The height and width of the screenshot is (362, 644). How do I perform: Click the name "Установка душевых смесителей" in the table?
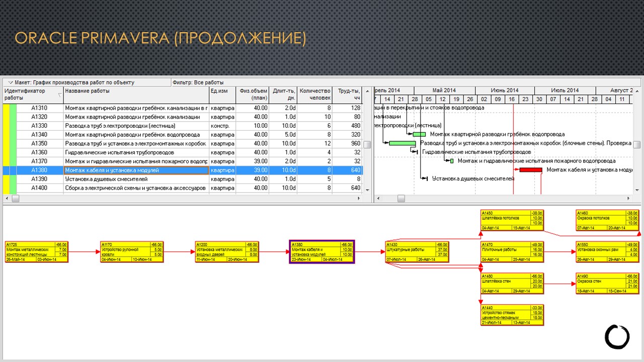106,179
